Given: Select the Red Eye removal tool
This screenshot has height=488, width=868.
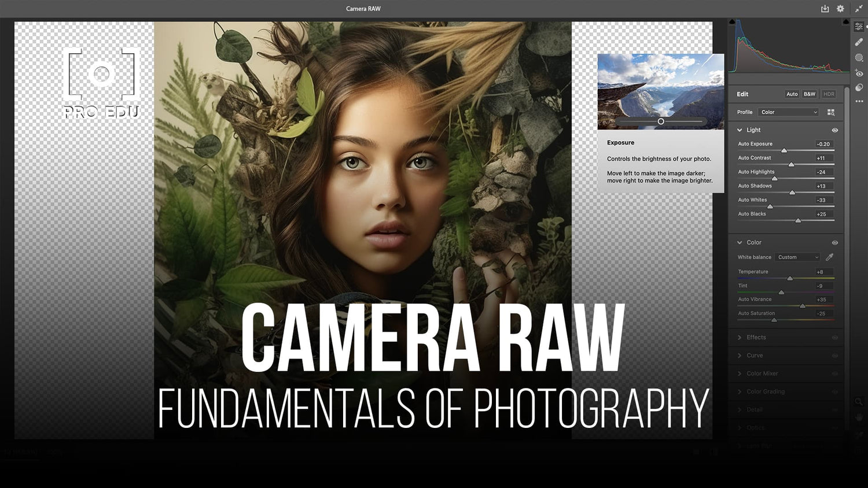Looking at the screenshot, I should (x=859, y=73).
